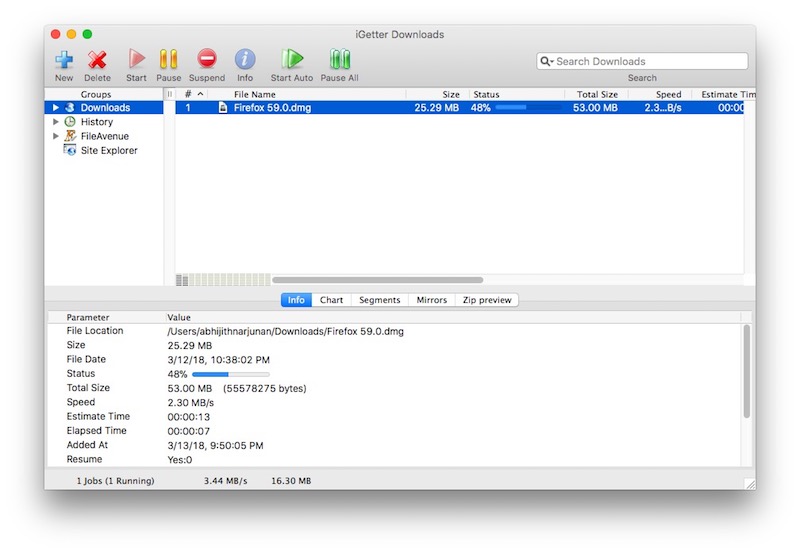This screenshot has width=800, height=553.
Task: Click the Start Auto green icon
Action: 292,59
